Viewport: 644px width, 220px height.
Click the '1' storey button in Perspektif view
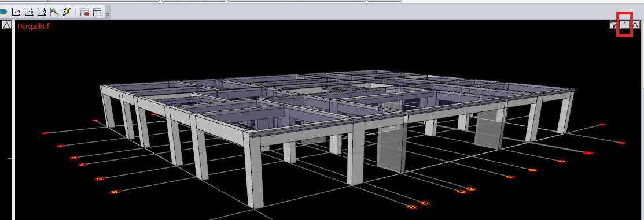(624, 25)
